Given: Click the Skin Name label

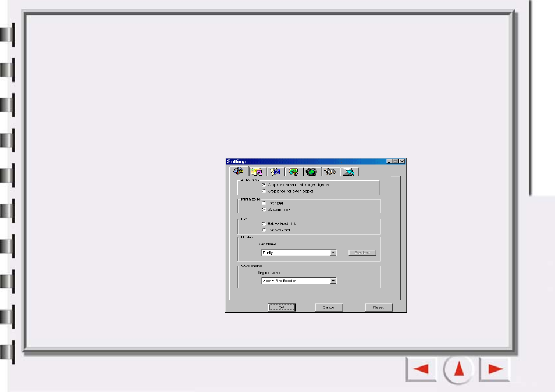Looking at the screenshot, I should tap(267, 244).
